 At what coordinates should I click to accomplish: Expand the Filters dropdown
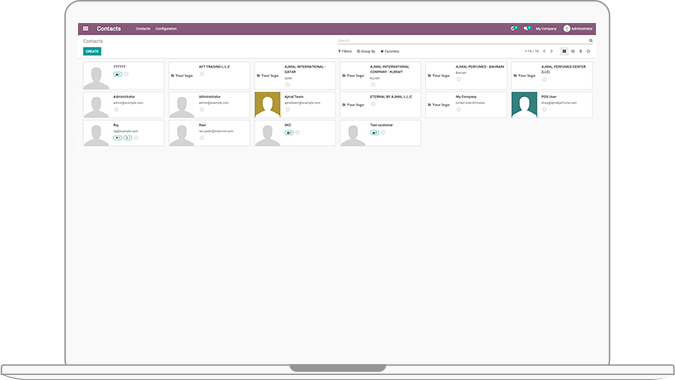click(x=345, y=51)
